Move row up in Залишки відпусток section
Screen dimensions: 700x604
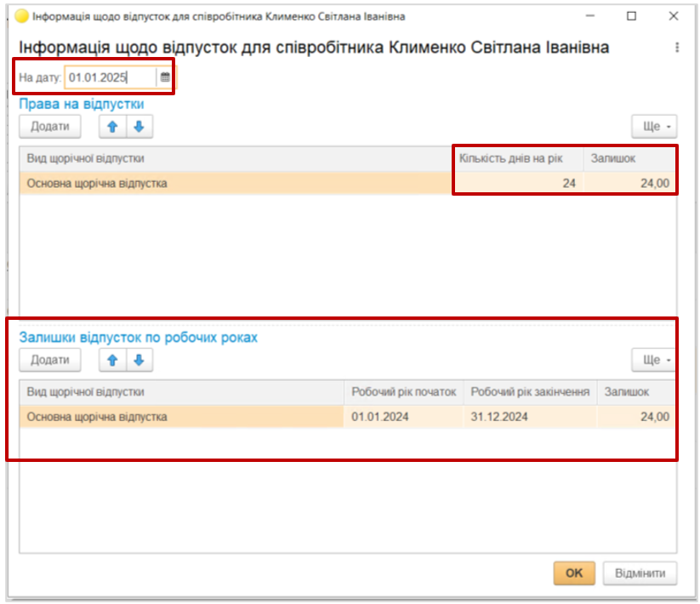pos(112,360)
